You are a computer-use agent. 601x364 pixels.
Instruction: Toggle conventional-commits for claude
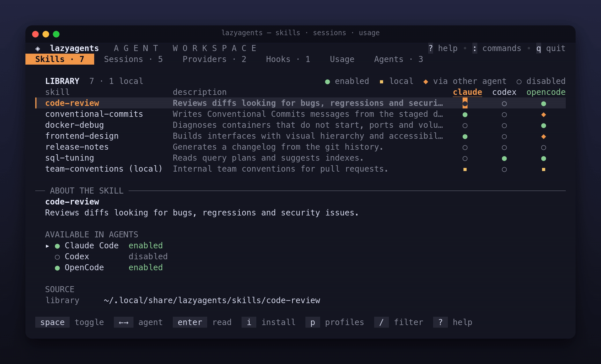465,115
